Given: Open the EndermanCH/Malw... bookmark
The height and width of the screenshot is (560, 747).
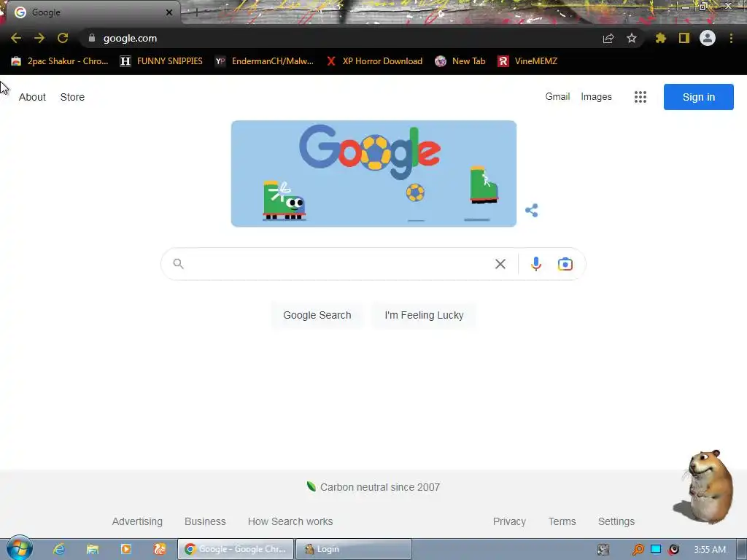Looking at the screenshot, I should pyautogui.click(x=264, y=61).
